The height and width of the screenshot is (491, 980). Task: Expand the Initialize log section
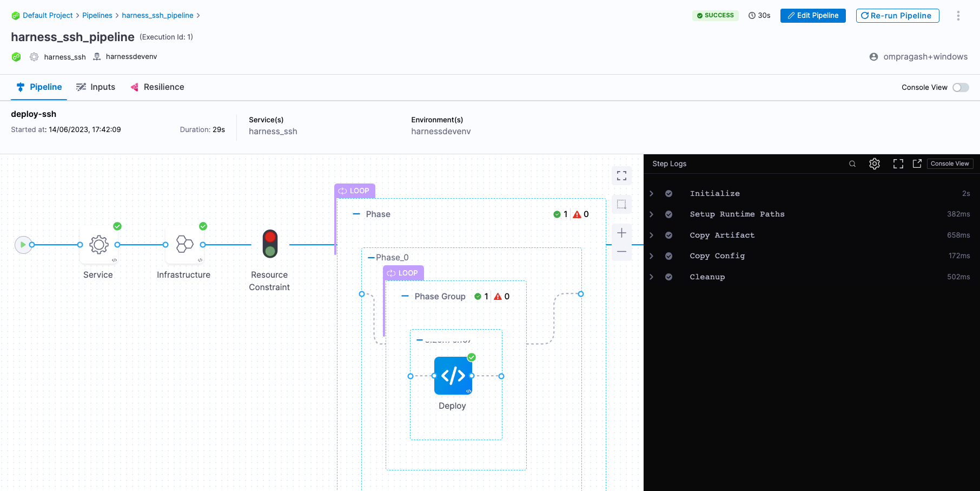(652, 194)
